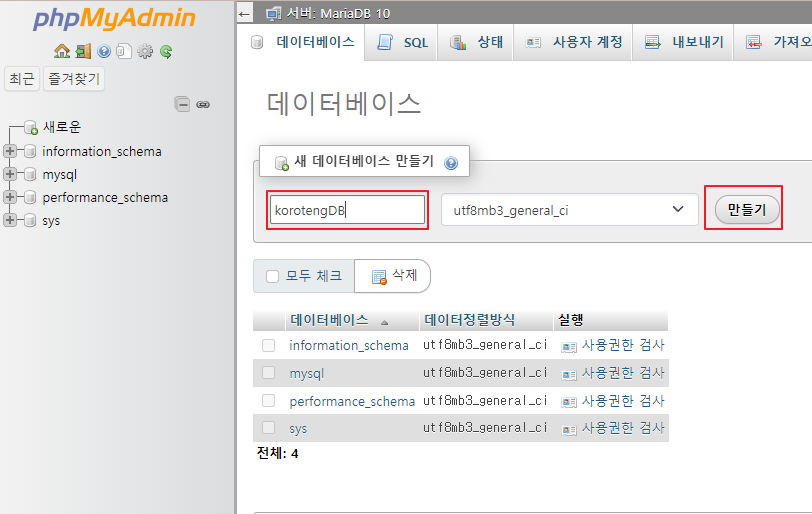The width and height of the screenshot is (812, 514).
Task: Click the performance_schema database cylinder icon in tree
Action: tap(30, 197)
